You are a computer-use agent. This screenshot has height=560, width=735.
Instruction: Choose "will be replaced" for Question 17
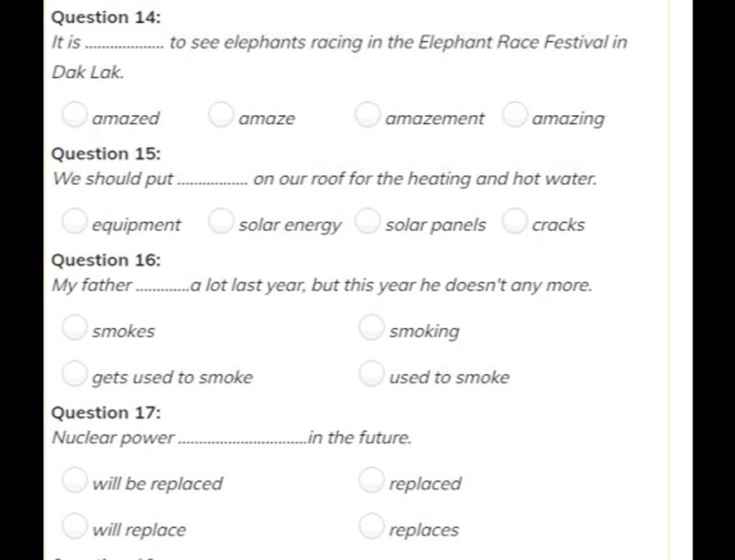(75, 480)
